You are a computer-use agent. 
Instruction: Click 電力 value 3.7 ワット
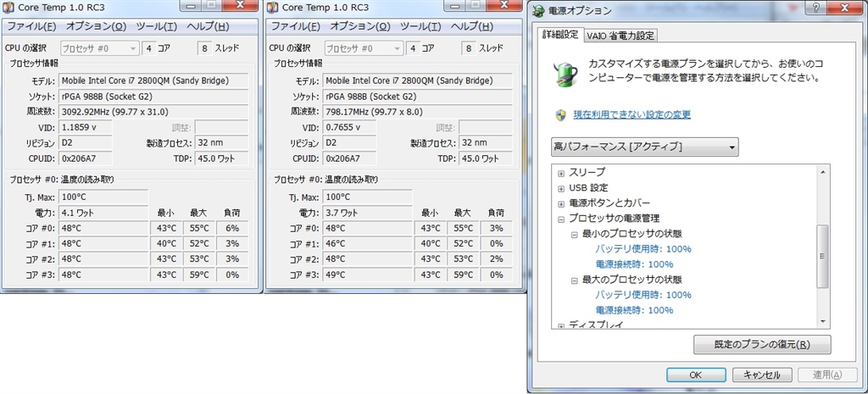[368, 213]
